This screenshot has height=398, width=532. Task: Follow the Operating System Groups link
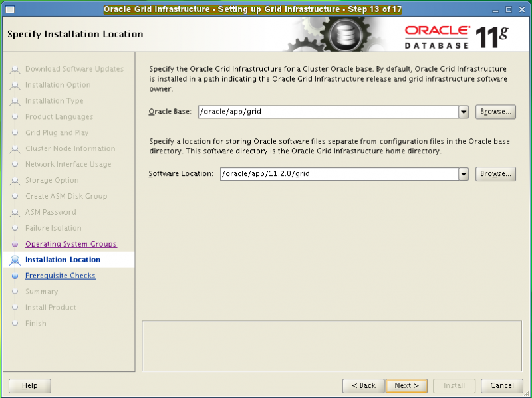[x=71, y=244]
